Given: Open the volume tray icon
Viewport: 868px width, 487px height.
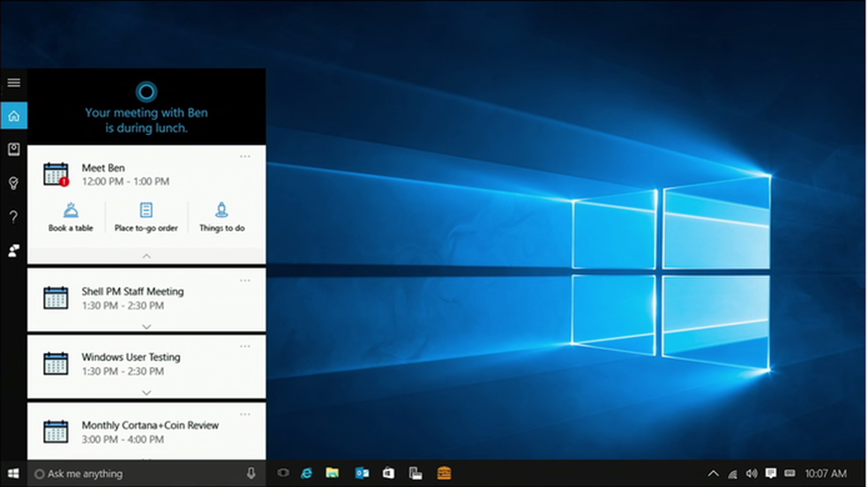Looking at the screenshot, I should point(752,474).
